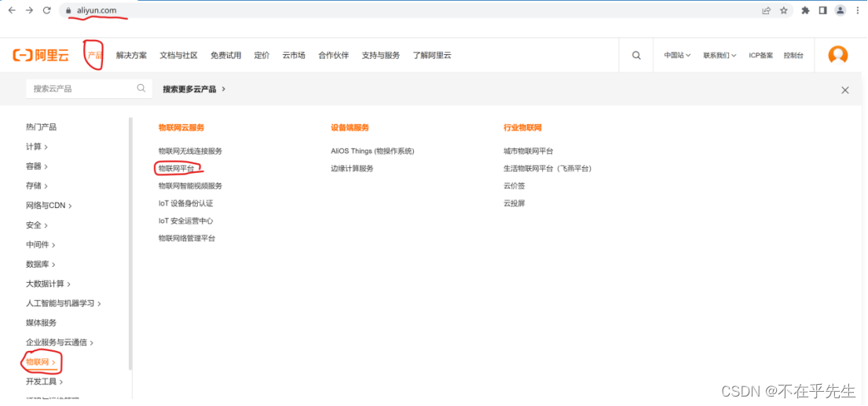Expand the 数据库 category
This screenshot has width=868, height=406.
point(40,265)
